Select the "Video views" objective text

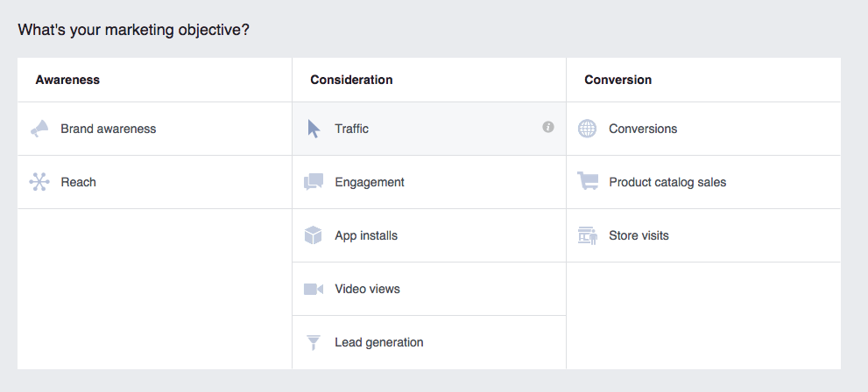(x=367, y=289)
